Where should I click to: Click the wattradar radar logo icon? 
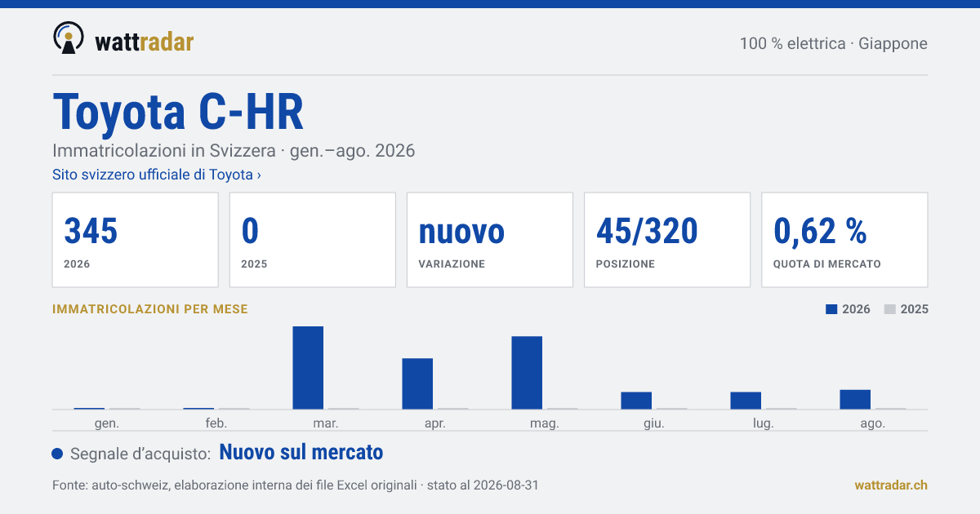[68, 38]
